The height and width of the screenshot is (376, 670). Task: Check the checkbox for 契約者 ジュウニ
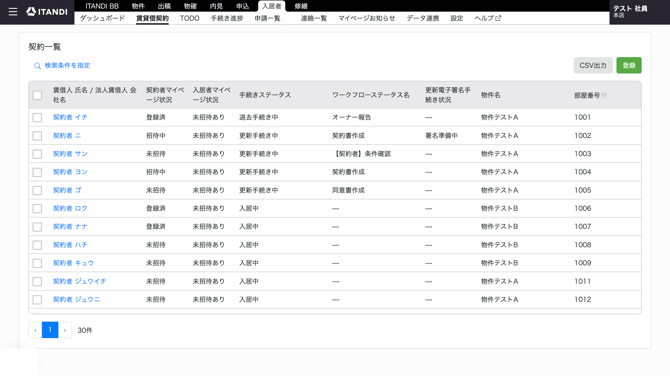pyautogui.click(x=37, y=300)
